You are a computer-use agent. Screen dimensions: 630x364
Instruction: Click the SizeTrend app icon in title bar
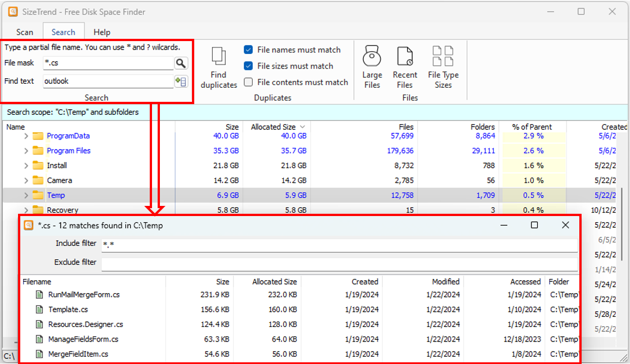pos(13,12)
